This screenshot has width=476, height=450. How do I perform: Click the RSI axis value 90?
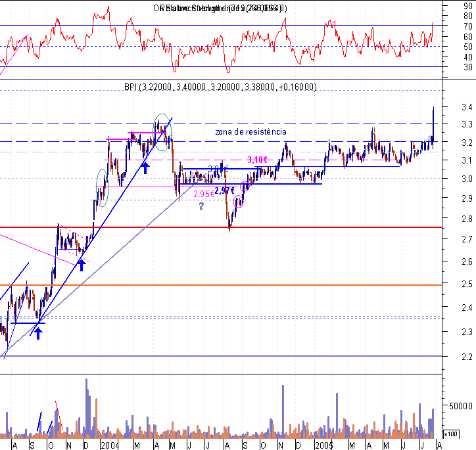pyautogui.click(x=468, y=6)
